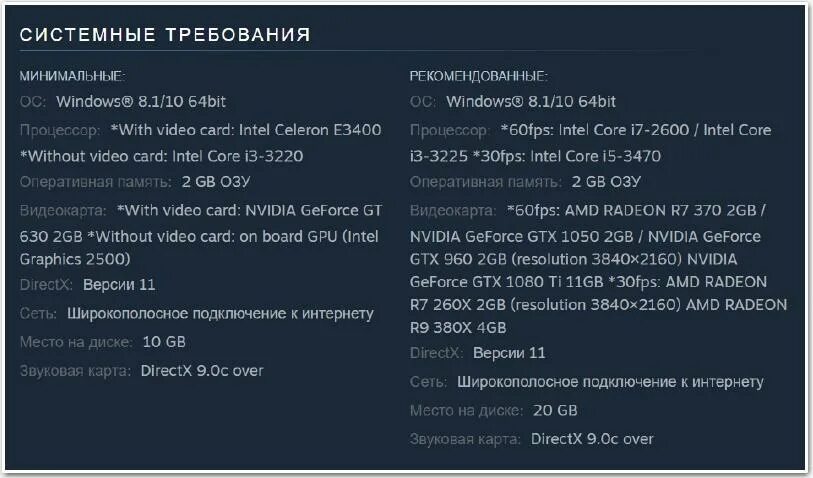
Task: Click the minimum Видеокарта label
Action: point(63,210)
